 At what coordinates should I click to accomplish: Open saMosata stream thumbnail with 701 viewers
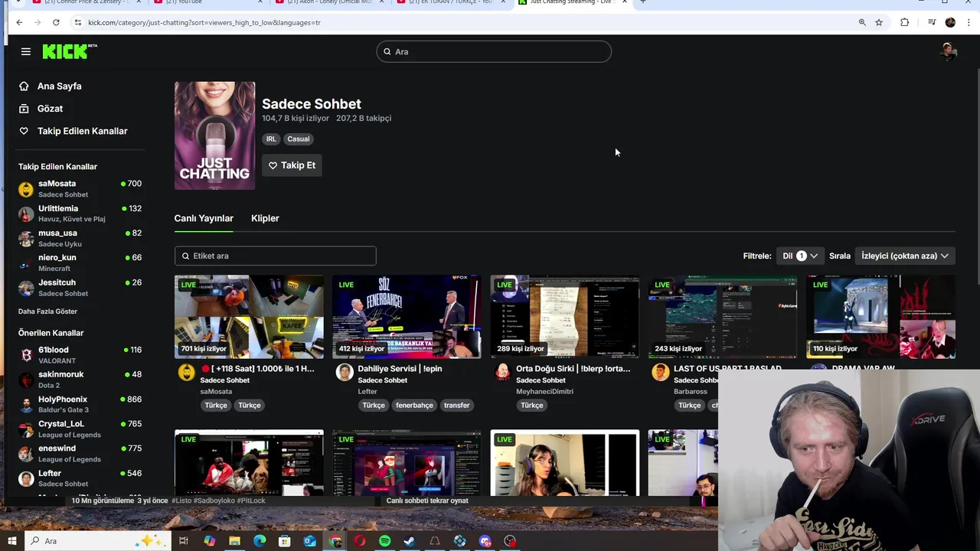point(249,317)
